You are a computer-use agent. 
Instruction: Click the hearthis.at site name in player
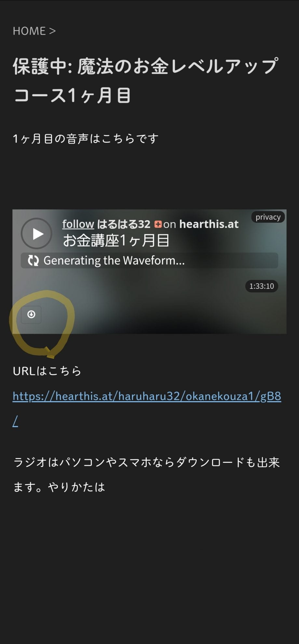pos(209,224)
